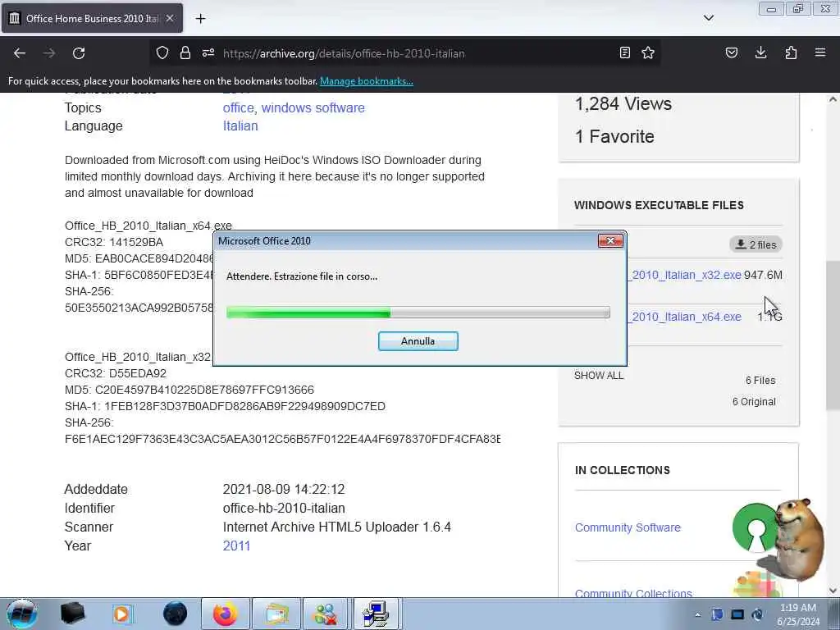
Task: Switch to the Office installer taskbar item
Action: 376,614
